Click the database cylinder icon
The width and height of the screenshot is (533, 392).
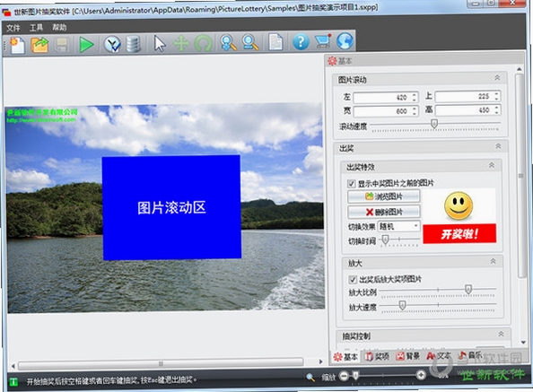(133, 45)
